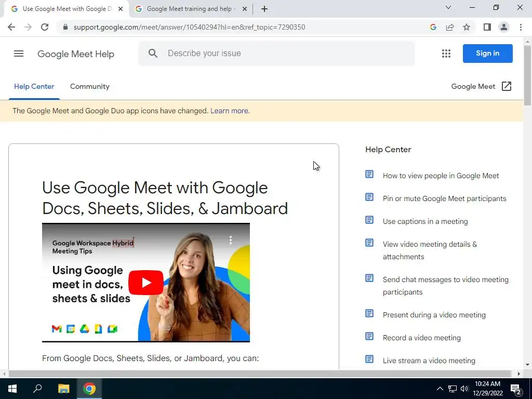Click Chrome icon in taskbar

[89, 389]
